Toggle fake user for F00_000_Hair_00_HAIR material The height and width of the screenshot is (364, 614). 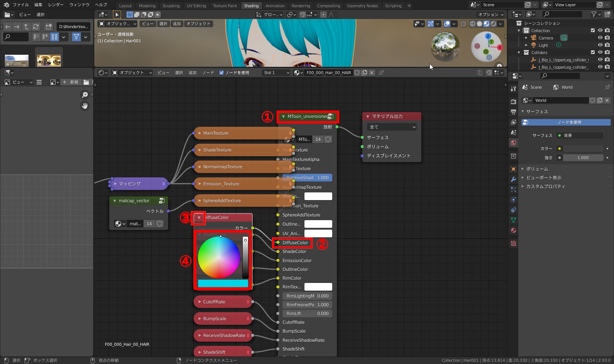(x=357, y=73)
